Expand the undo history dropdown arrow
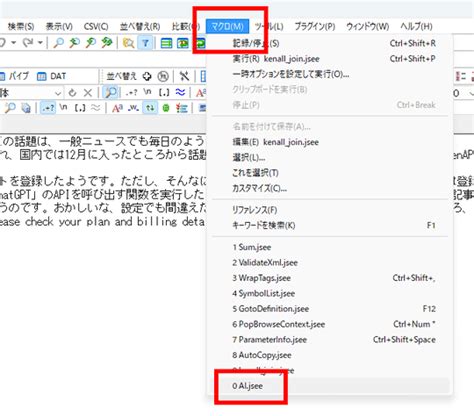 point(13,43)
